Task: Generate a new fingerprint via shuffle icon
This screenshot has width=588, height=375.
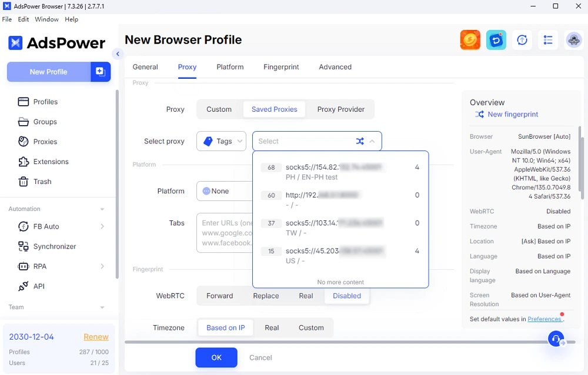Action: [x=479, y=115]
